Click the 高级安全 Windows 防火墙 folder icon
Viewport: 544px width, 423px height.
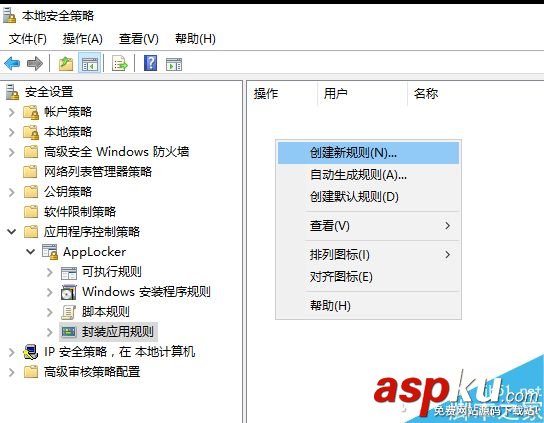click(x=31, y=152)
